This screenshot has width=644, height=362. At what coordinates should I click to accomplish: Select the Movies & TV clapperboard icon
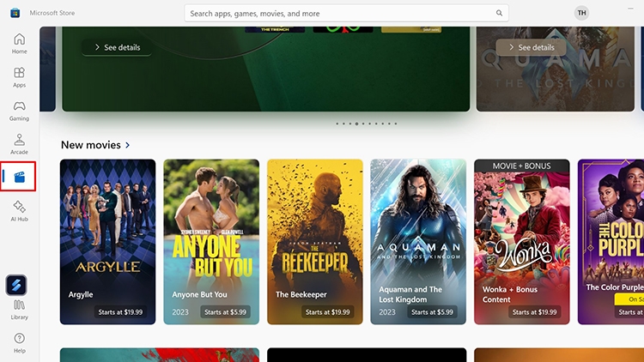point(19,177)
